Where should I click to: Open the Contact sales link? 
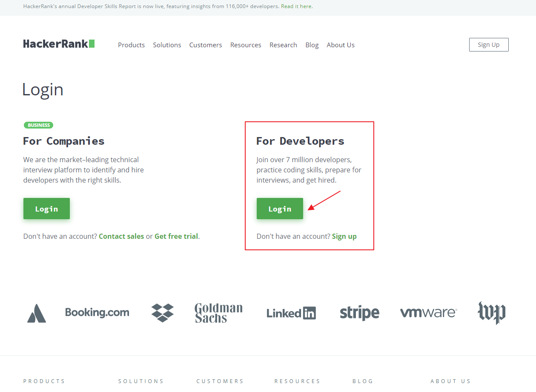[x=121, y=236]
